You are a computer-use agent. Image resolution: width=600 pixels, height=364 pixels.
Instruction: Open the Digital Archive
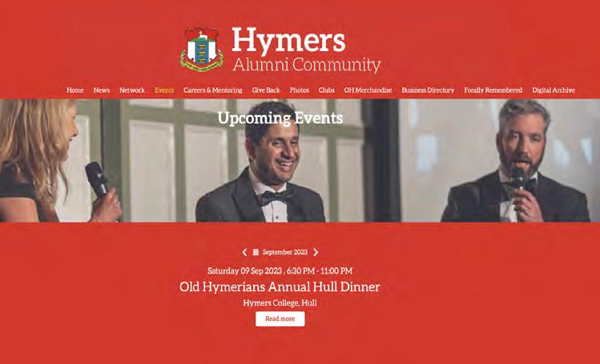click(x=554, y=90)
